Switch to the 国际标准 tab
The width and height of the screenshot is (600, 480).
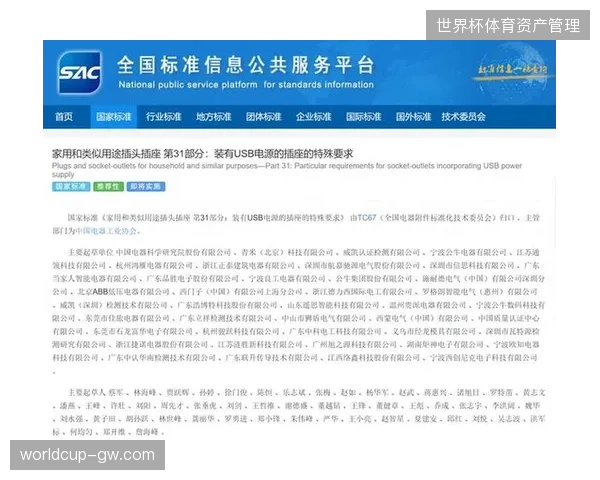click(364, 117)
